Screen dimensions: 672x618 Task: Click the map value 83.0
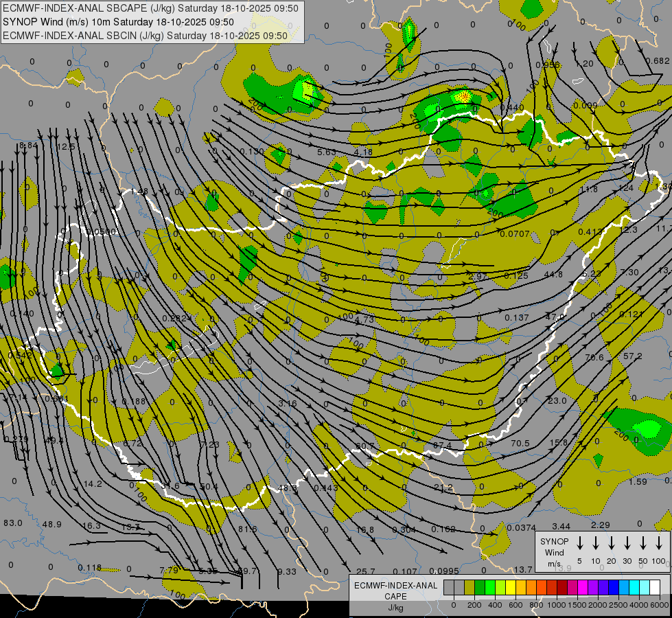13,523
